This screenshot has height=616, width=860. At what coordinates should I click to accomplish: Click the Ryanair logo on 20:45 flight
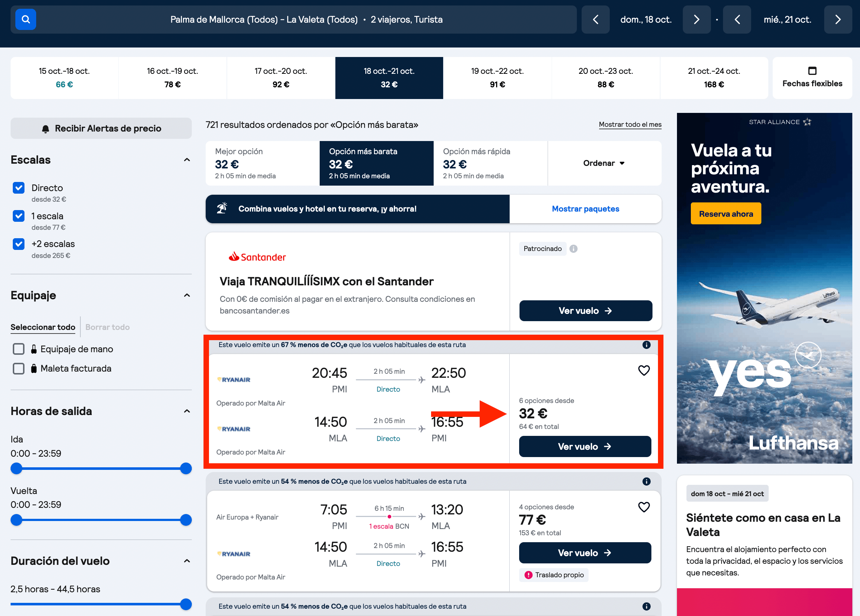coord(233,380)
